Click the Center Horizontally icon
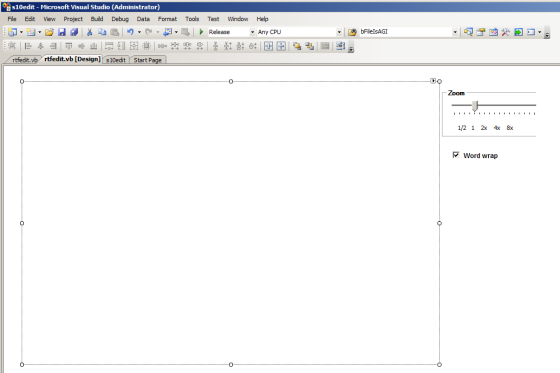The width and height of the screenshot is (560, 373). 269,46
